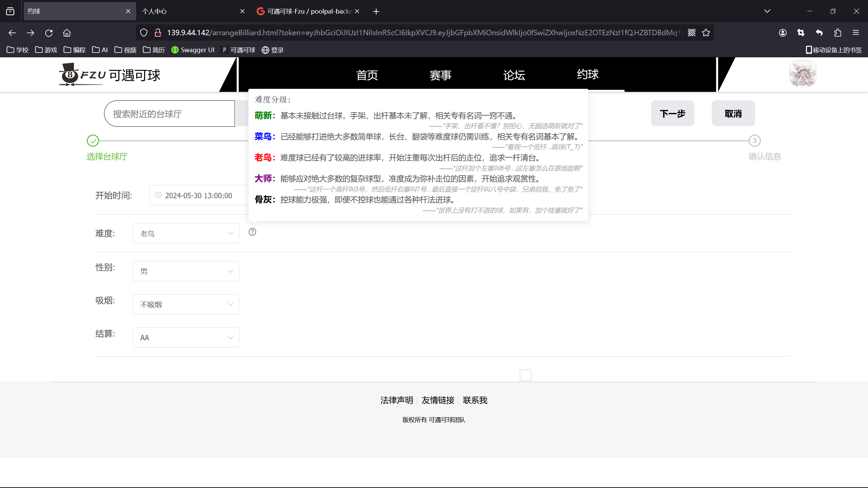Open the 法律声明 footer link

pos(396,400)
